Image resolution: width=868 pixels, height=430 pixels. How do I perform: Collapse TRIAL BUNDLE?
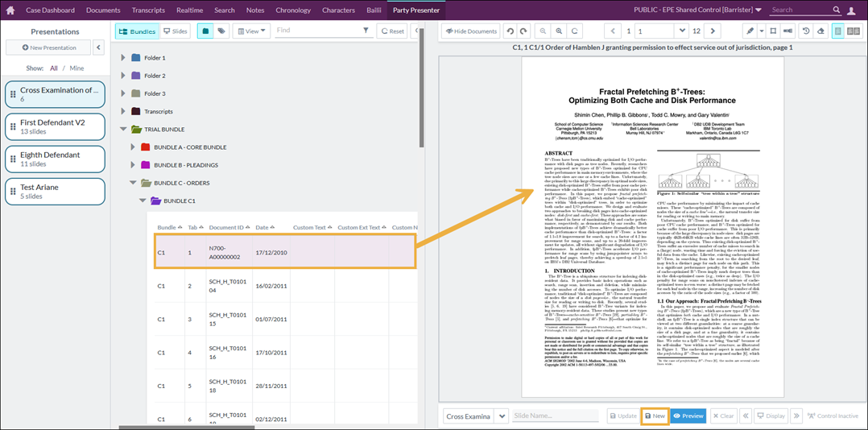123,130
